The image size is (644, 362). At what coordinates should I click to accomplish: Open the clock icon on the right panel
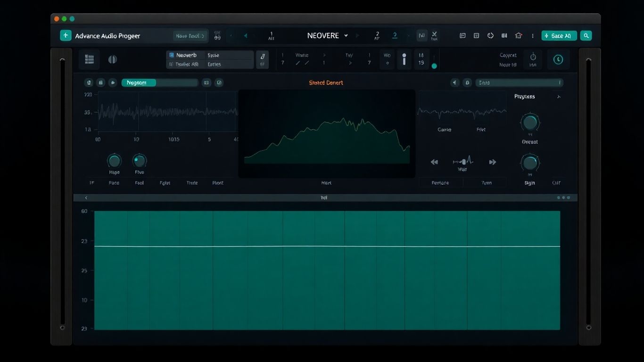pos(558,59)
